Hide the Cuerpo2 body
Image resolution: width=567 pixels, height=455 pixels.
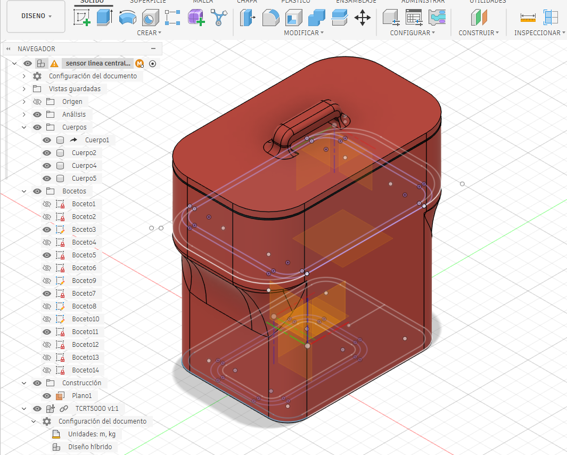click(47, 153)
